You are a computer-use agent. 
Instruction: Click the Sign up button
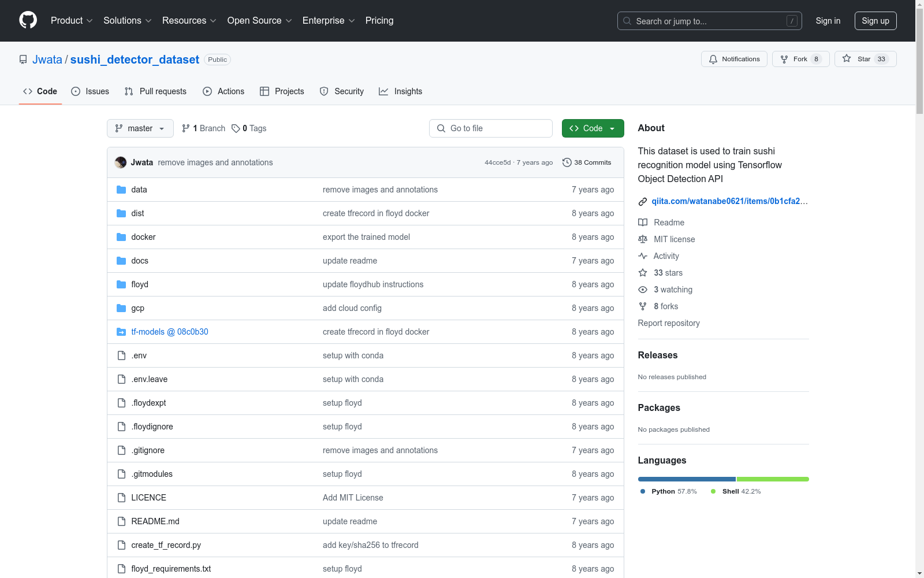[875, 21]
